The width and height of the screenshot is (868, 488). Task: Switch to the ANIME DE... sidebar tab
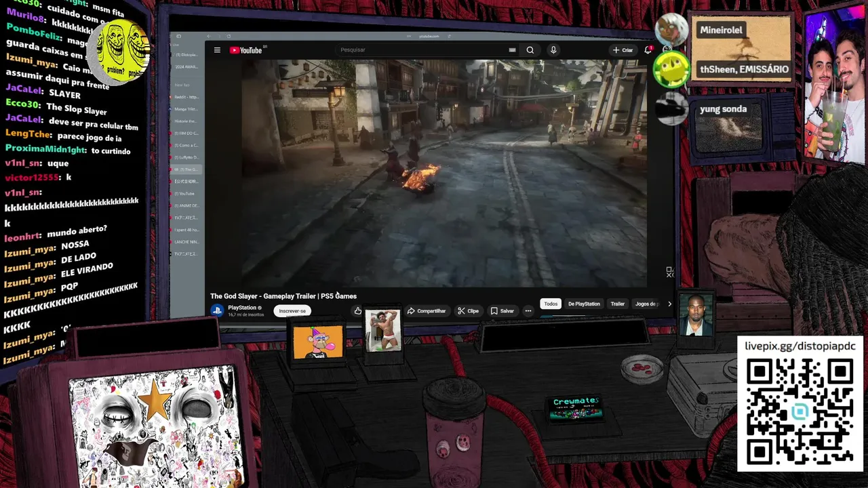[x=186, y=205]
